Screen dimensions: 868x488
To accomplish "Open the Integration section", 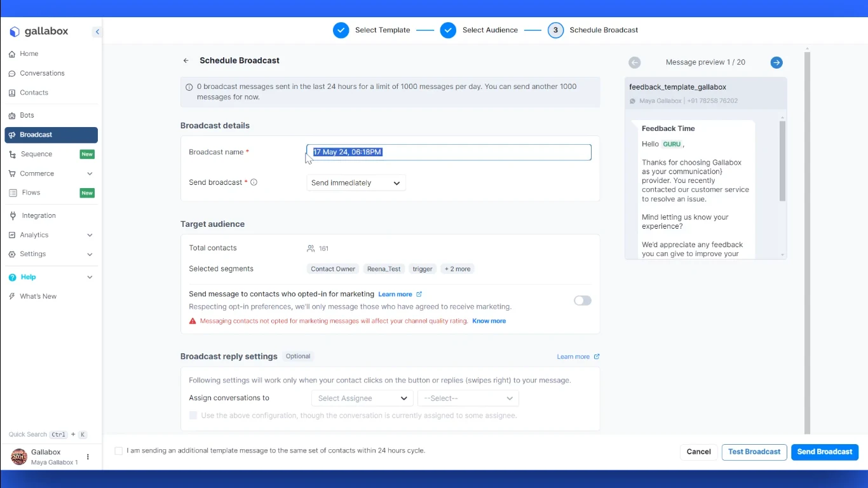I will tap(37, 215).
